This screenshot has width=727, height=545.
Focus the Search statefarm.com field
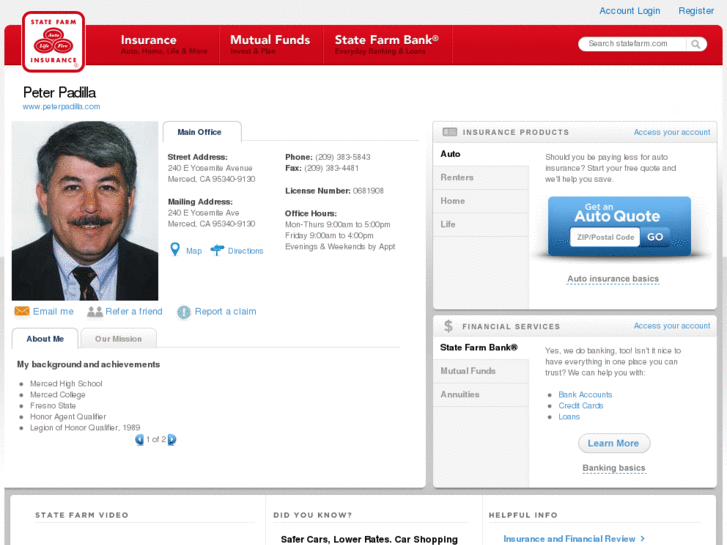coord(632,44)
